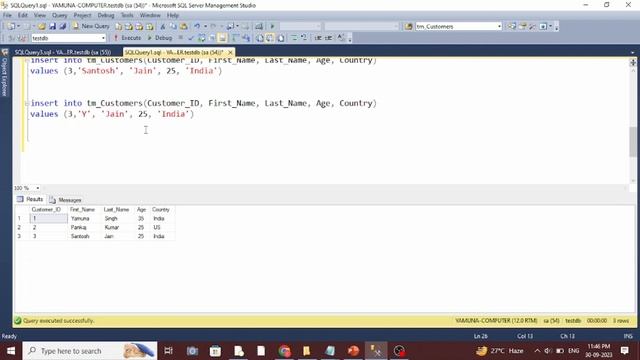640x360 pixels.
Task: Click the Windows search box
Action: tap(90, 351)
